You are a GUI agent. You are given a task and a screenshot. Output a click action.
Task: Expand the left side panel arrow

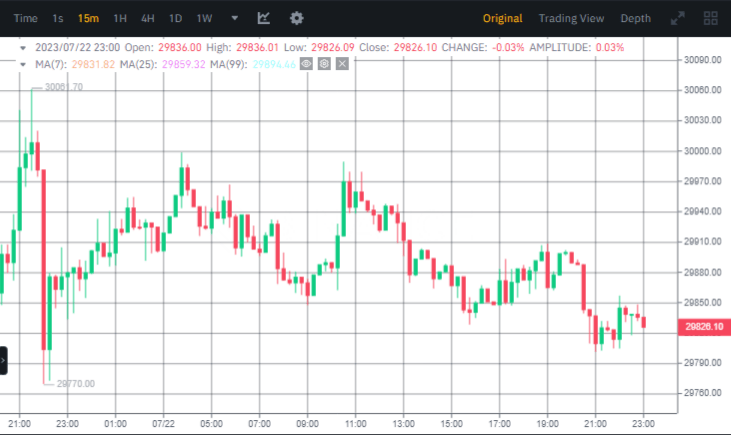[x=3, y=360]
